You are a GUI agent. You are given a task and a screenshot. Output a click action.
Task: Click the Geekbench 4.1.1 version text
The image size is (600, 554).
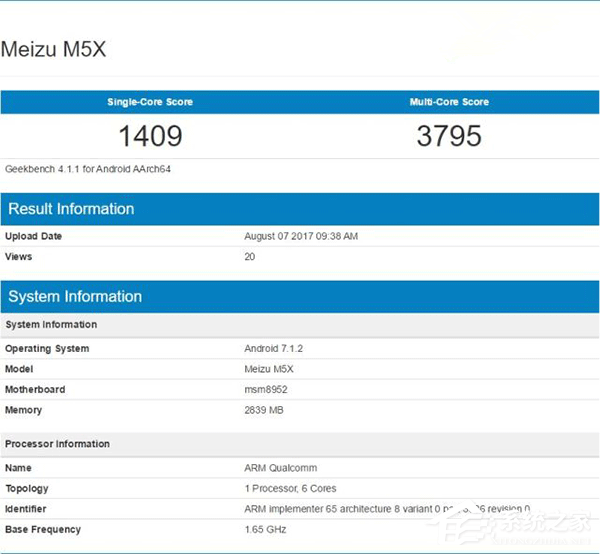[x=88, y=169]
